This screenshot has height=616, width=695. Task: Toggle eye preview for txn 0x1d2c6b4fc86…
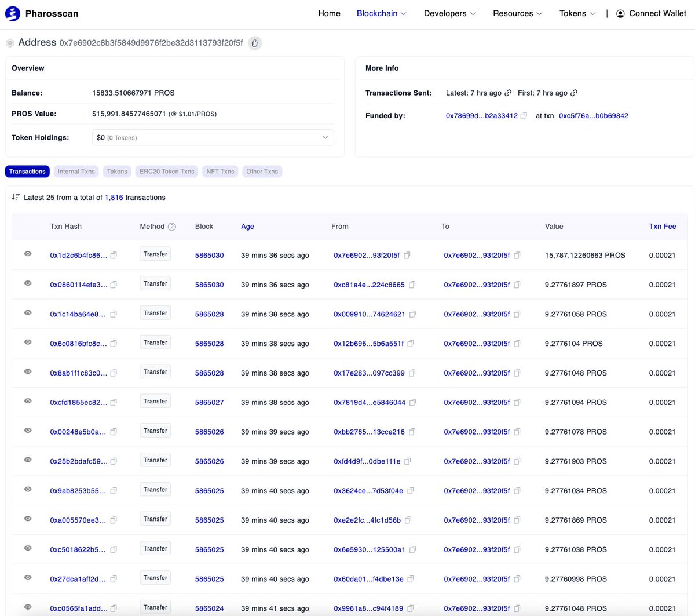pyautogui.click(x=28, y=254)
